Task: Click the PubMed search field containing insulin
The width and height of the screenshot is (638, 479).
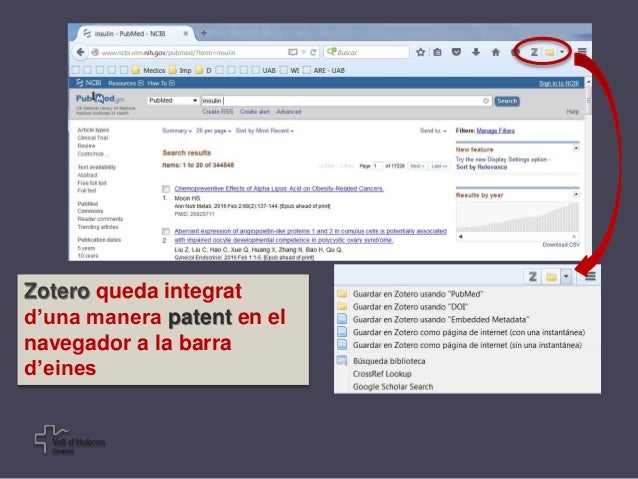Action: pos(346,101)
